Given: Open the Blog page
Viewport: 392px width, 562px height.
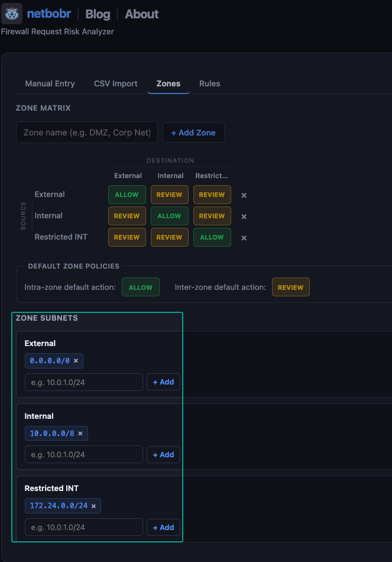Looking at the screenshot, I should point(98,14).
